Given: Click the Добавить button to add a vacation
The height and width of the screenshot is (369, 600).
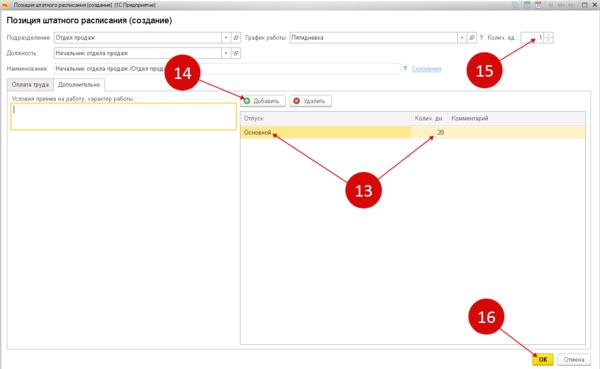Looking at the screenshot, I should [262, 101].
